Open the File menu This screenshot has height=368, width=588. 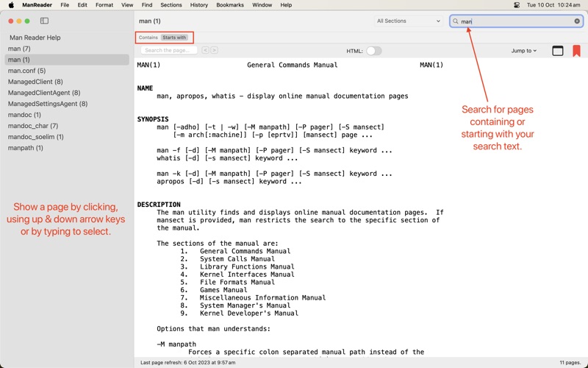click(65, 5)
